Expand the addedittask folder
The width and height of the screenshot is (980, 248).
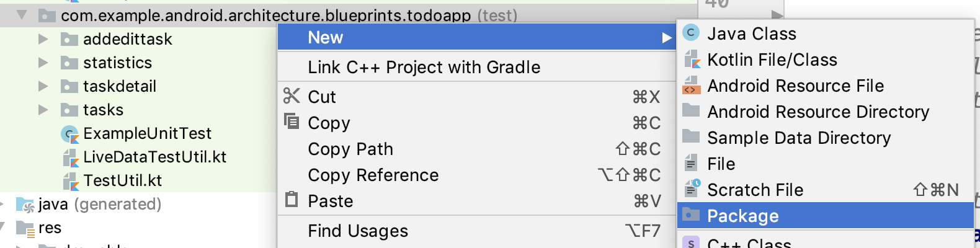click(43, 39)
